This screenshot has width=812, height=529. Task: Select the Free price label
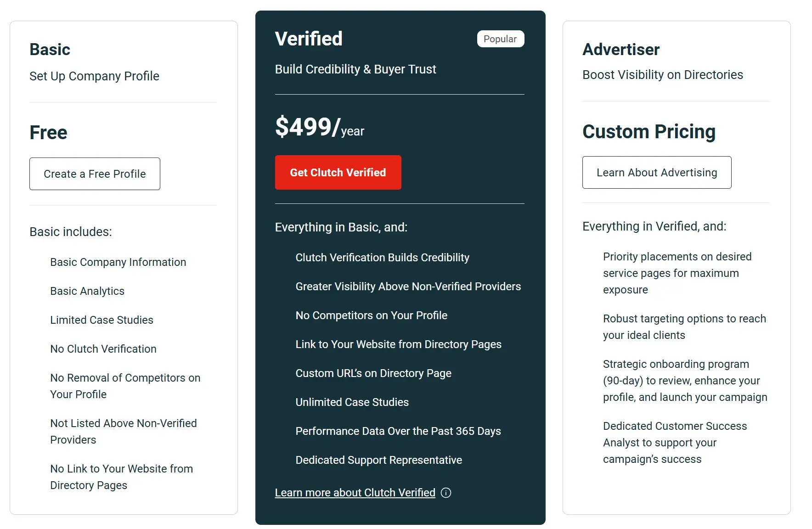(48, 132)
